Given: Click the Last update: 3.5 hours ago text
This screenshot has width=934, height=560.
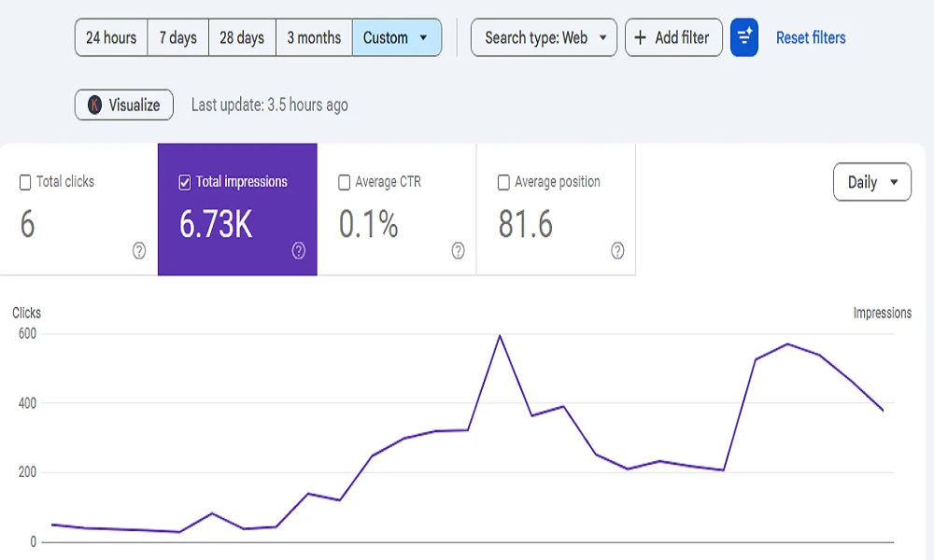Looking at the screenshot, I should (x=270, y=105).
